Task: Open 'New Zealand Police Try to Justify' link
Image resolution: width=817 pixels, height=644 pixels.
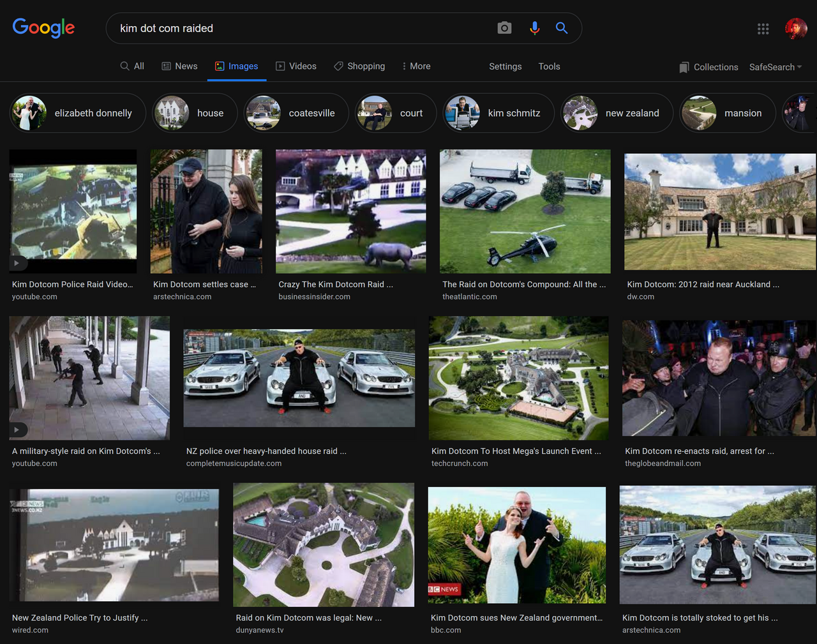Action: [80, 618]
